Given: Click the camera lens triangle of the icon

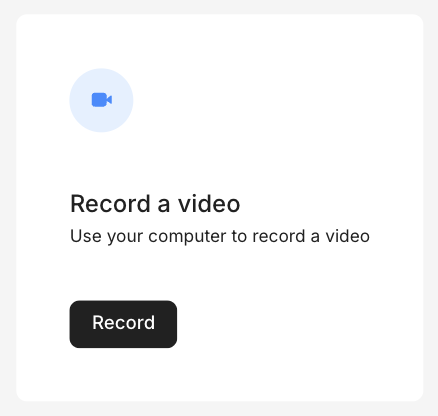Looking at the screenshot, I should (109, 100).
